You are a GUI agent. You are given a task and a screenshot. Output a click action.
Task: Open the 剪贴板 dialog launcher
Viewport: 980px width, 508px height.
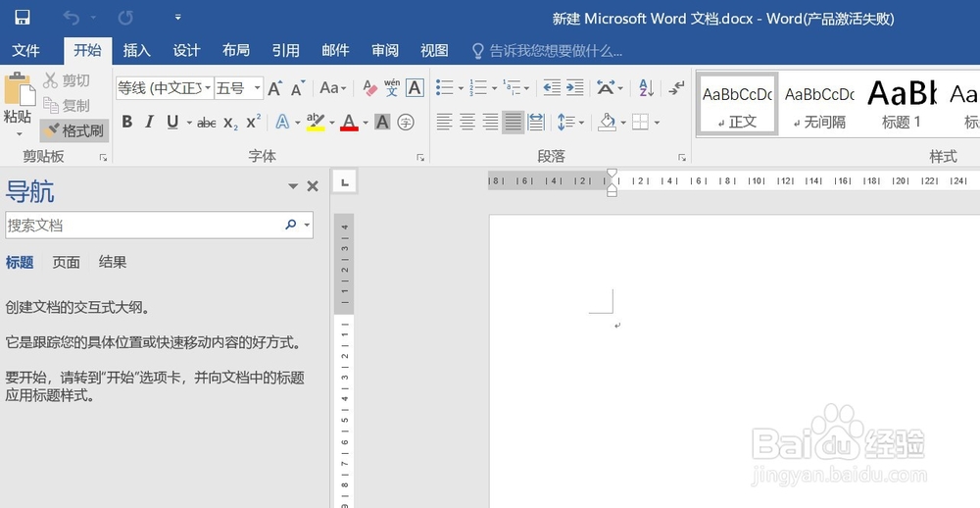104,158
